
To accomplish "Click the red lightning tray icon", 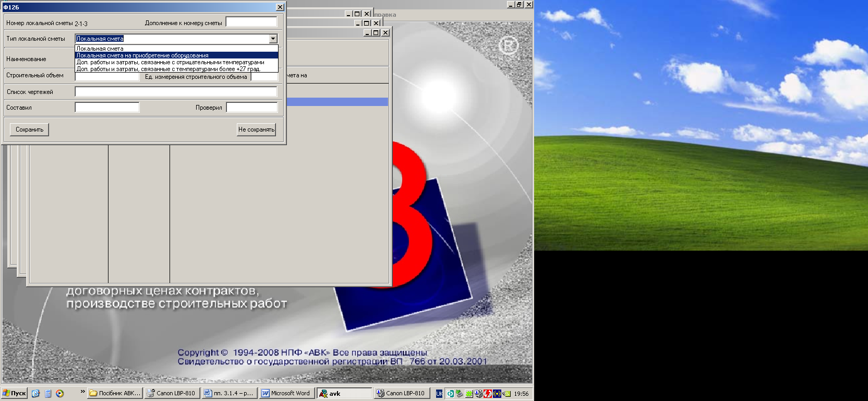I will pos(488,394).
